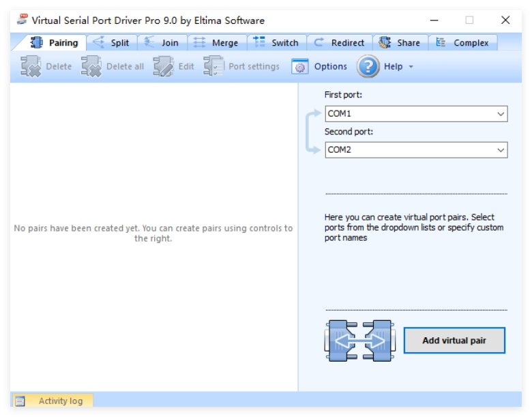
Task: Click the 'No pairs have been created yet' message
Action: tap(153, 233)
